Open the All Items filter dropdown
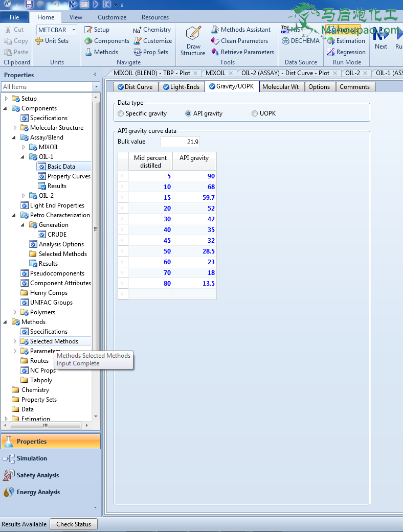The height and width of the screenshot is (532, 403). tap(97, 87)
